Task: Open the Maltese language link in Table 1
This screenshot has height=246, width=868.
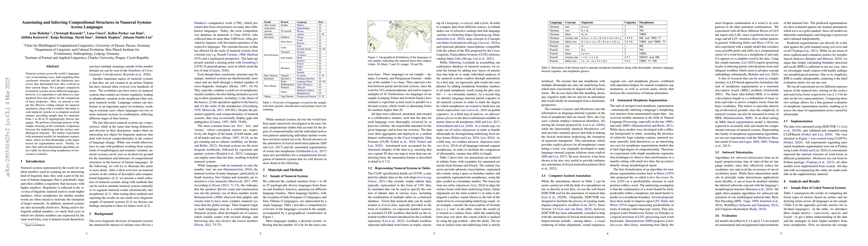Action: [x=301, y=25]
